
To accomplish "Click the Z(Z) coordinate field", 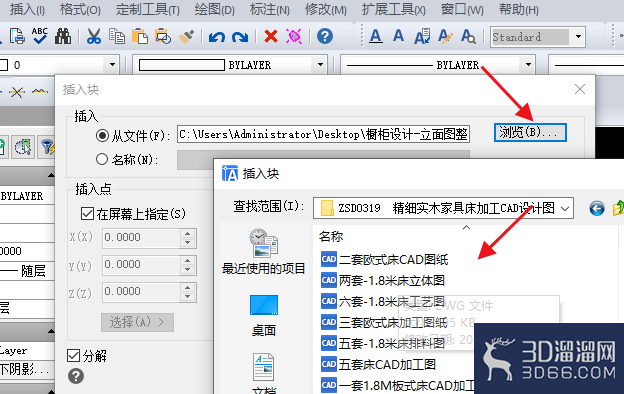I will pos(141,292).
